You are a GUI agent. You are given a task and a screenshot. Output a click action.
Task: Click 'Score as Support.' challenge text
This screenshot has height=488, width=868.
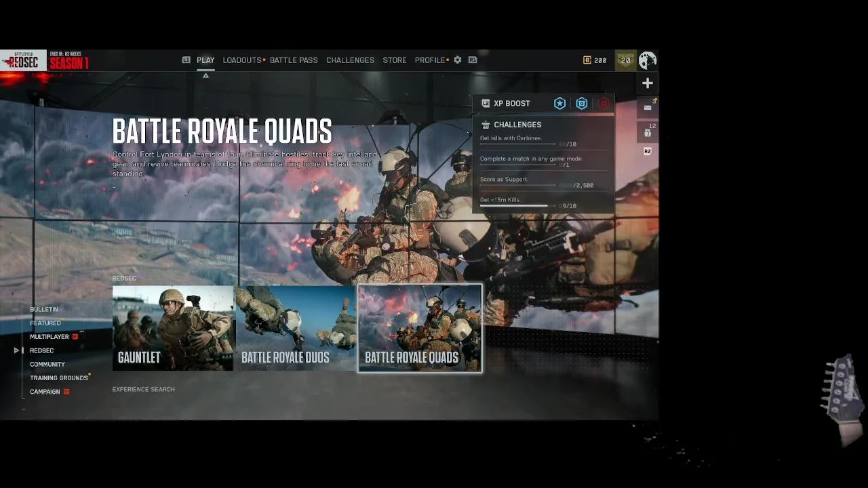point(503,180)
